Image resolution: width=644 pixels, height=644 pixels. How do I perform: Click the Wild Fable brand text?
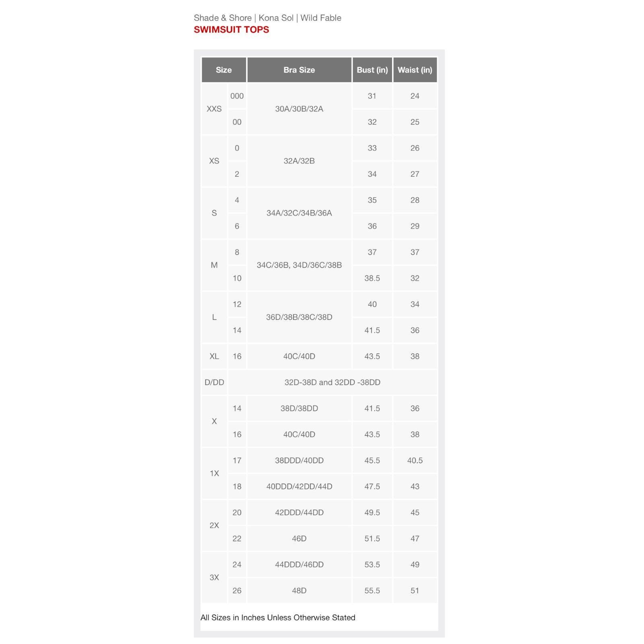[321, 18]
